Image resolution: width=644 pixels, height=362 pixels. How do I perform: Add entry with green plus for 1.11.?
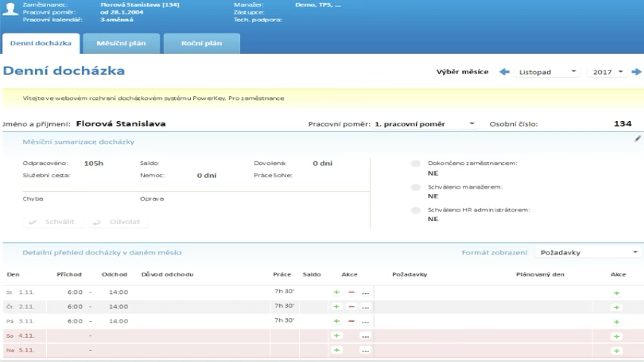[337, 292]
